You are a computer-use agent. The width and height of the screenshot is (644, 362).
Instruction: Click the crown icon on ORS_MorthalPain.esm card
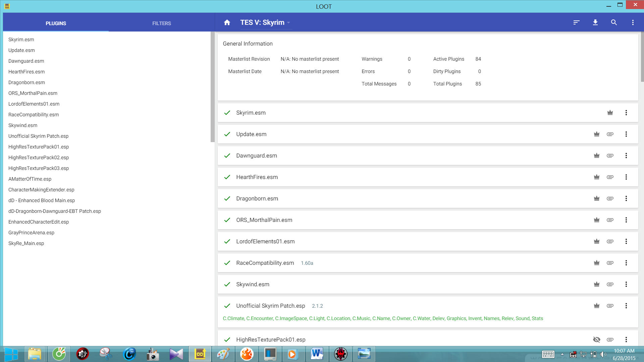click(x=597, y=220)
